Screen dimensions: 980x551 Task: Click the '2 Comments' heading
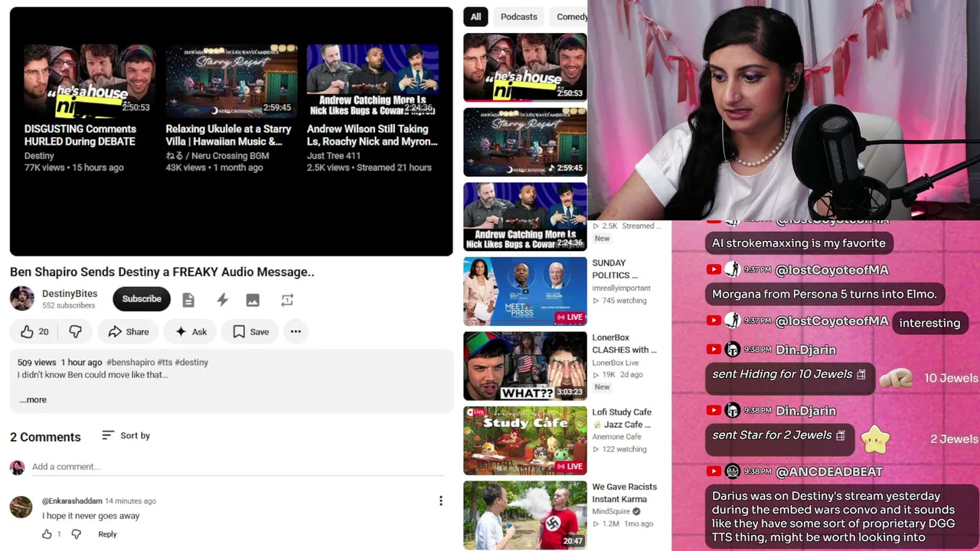45,437
